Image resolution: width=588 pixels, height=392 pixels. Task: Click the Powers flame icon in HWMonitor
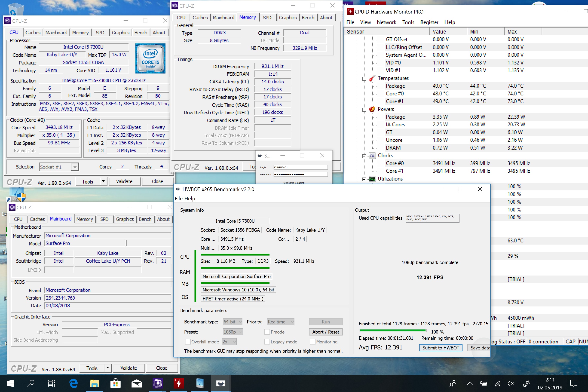tap(372, 109)
